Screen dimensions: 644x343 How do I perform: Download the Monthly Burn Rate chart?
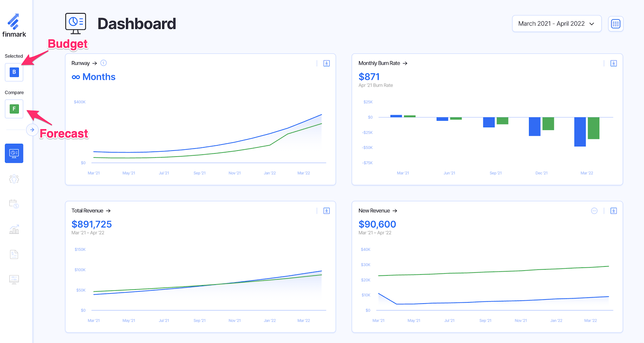pos(613,63)
